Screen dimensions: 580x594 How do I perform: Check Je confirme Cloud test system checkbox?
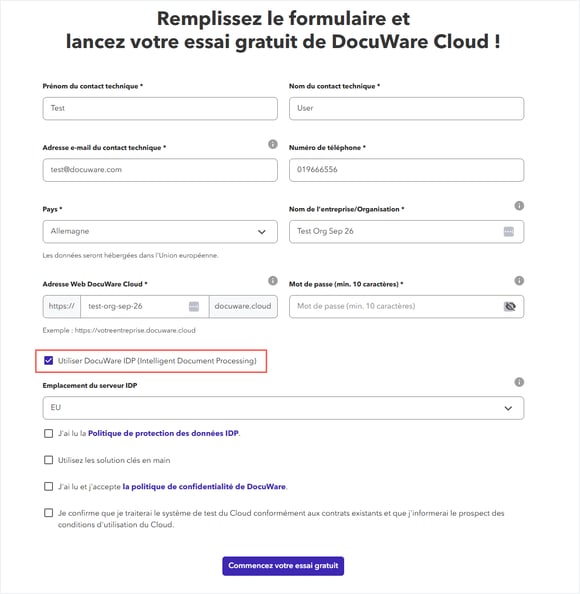coord(48,513)
